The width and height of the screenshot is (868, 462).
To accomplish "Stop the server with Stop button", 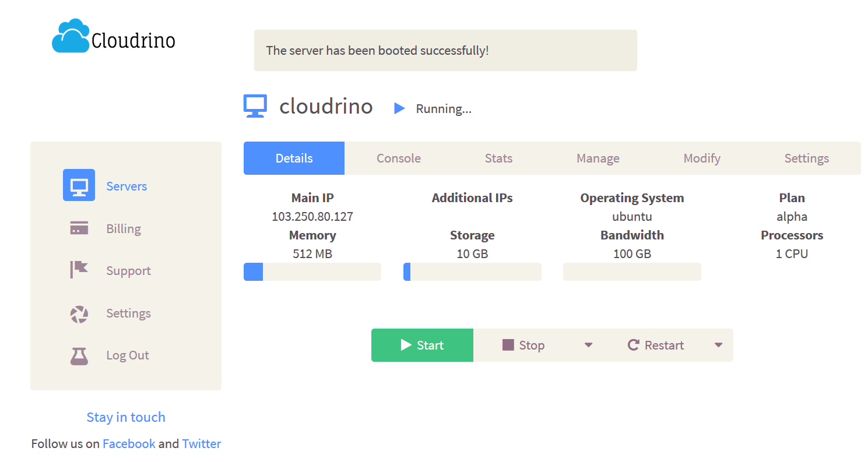I will 523,345.
